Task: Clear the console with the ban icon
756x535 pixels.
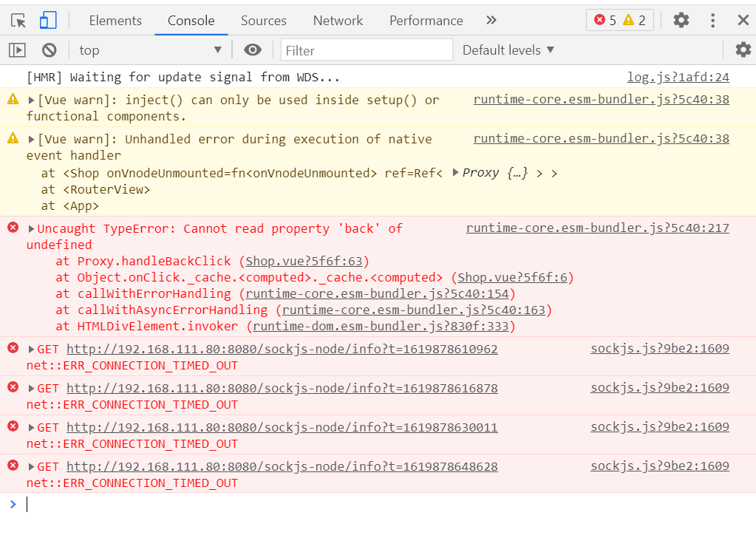Action: tap(49, 50)
